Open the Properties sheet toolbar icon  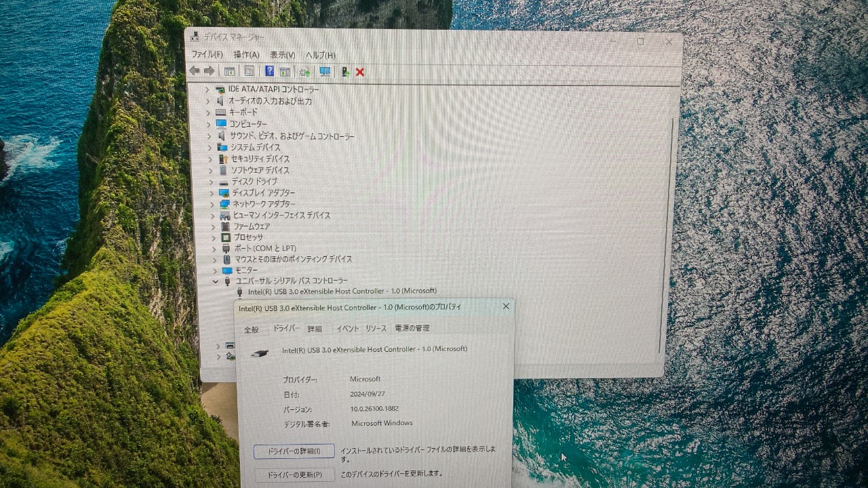click(250, 71)
